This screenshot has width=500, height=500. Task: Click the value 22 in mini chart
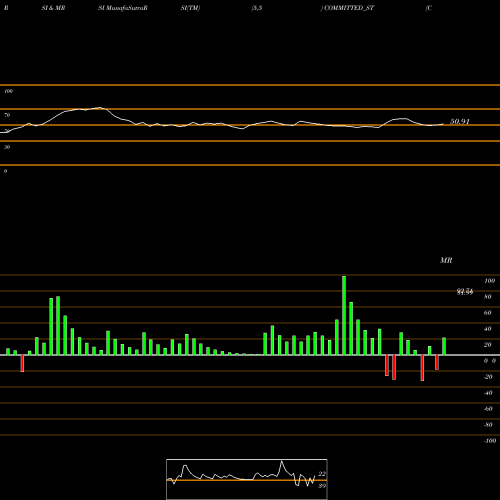[x=322, y=474]
